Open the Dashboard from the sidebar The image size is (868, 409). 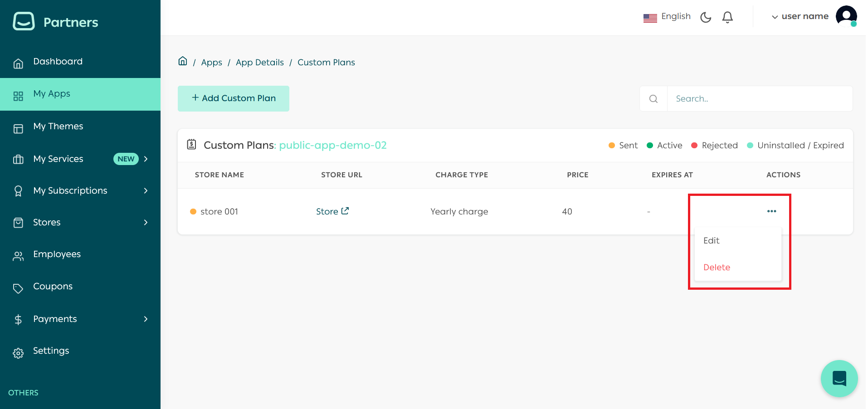(x=58, y=61)
